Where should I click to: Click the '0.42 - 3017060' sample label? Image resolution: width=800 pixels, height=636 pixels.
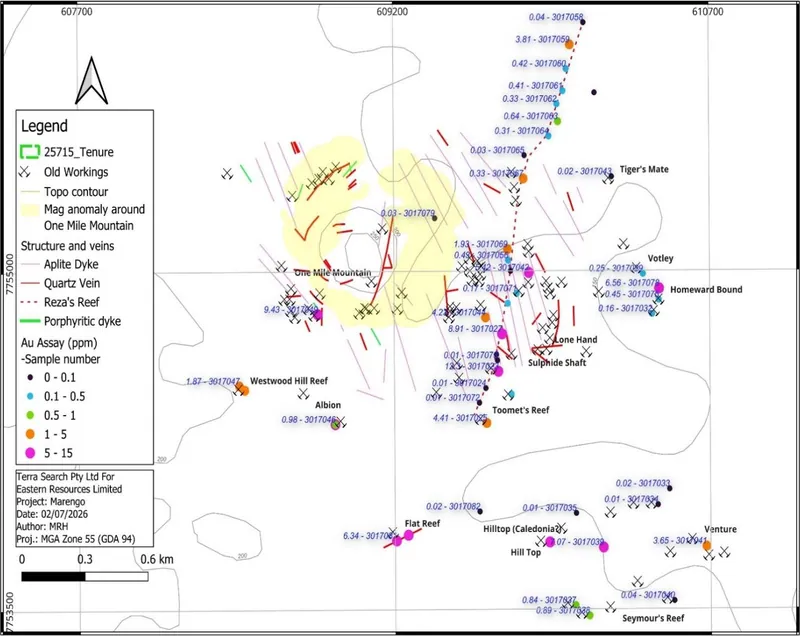pyautogui.click(x=539, y=64)
